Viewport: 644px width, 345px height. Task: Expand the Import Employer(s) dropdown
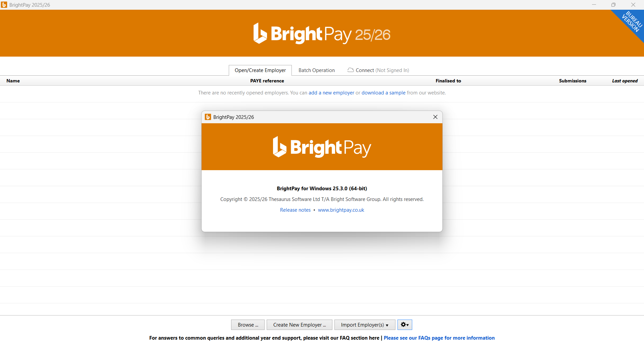click(365, 325)
